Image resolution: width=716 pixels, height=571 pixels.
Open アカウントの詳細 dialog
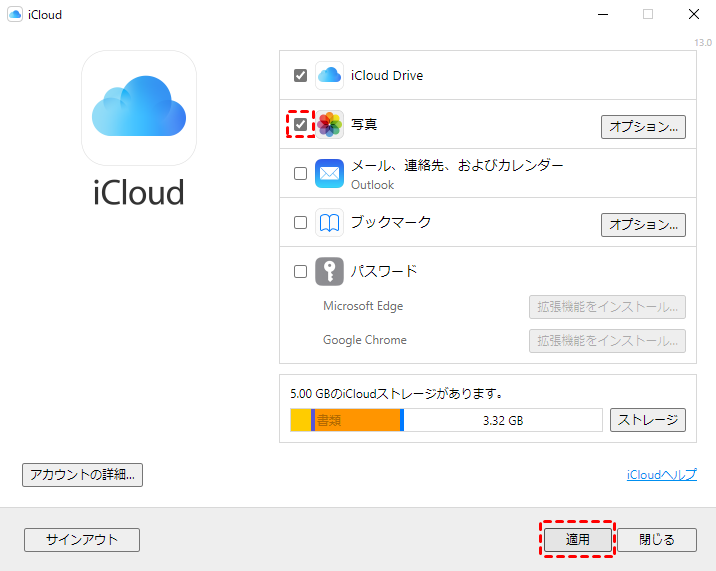(83, 475)
